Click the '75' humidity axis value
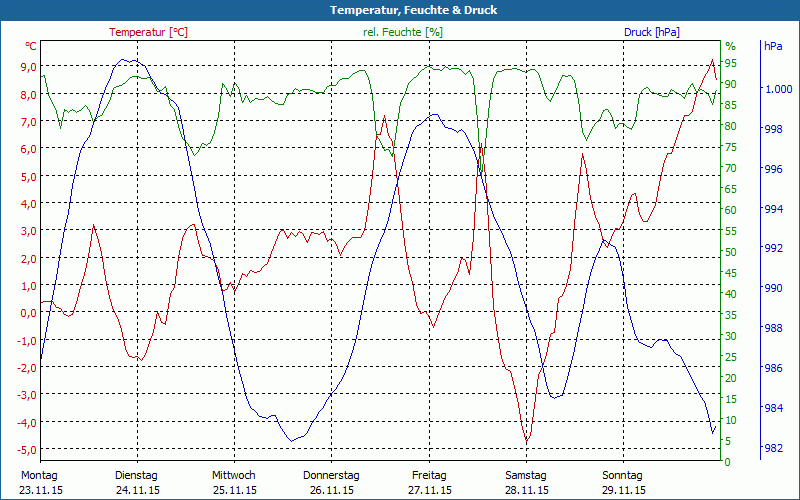The width and height of the screenshot is (800, 500). (x=731, y=147)
